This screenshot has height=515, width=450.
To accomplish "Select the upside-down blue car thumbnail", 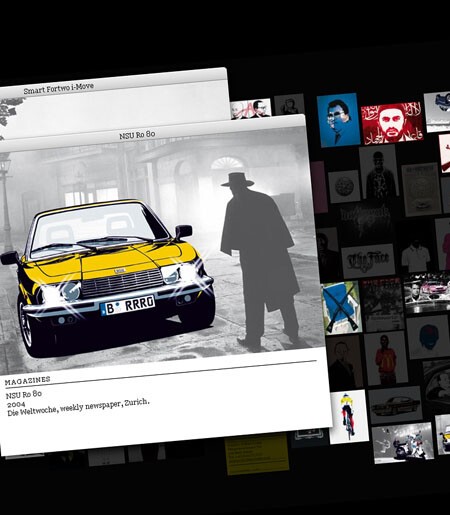I will tap(438, 111).
